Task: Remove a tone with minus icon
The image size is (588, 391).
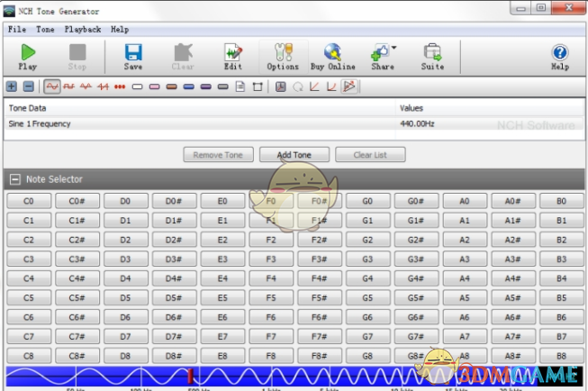Action: (x=29, y=86)
